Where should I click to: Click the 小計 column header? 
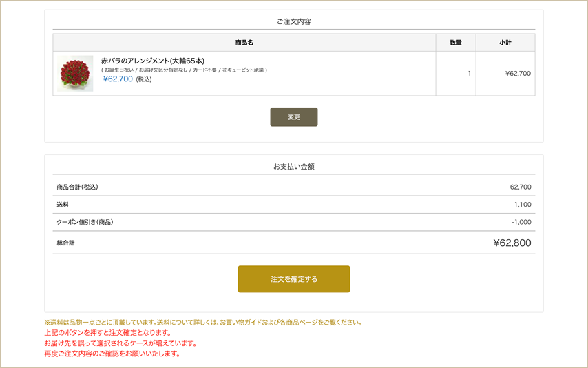505,43
